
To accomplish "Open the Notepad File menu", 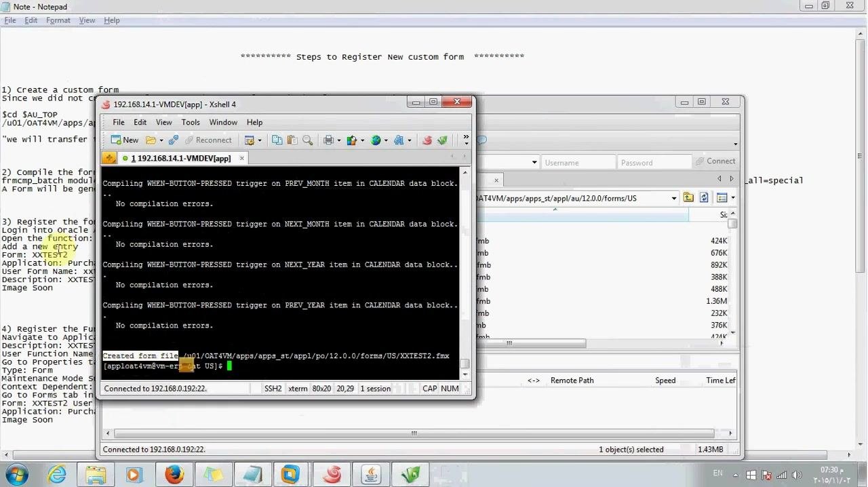I will pos(10,20).
